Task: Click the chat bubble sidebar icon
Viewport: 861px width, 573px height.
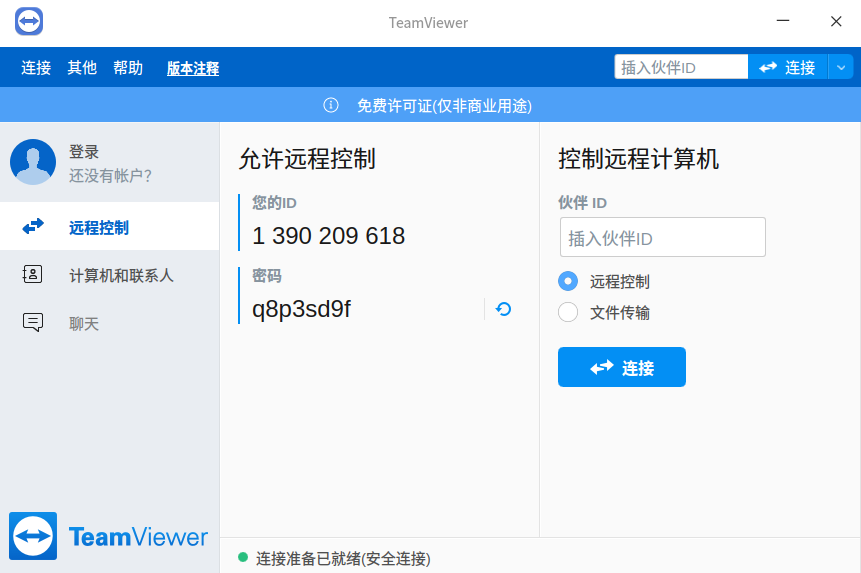Action: pos(33,322)
